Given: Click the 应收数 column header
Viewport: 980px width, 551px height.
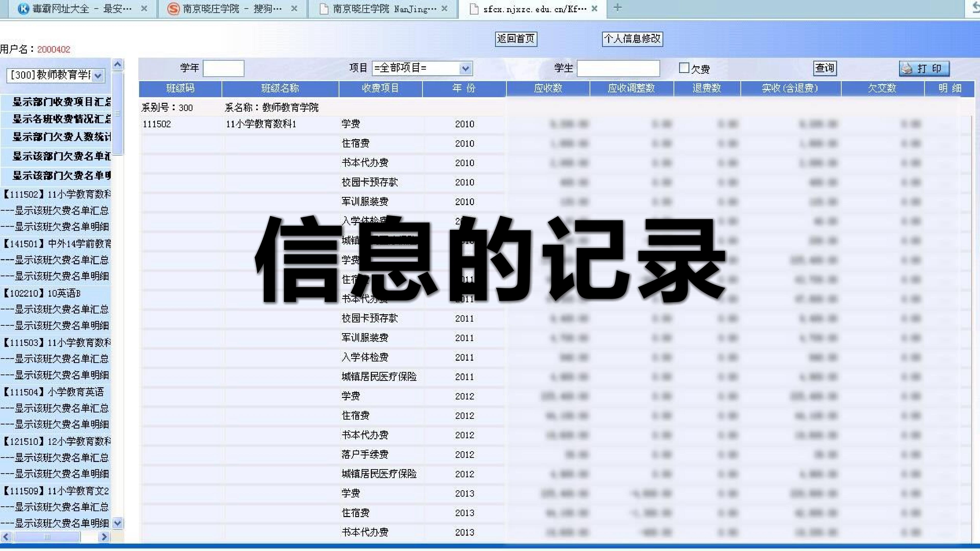Looking at the screenshot, I should point(548,89).
